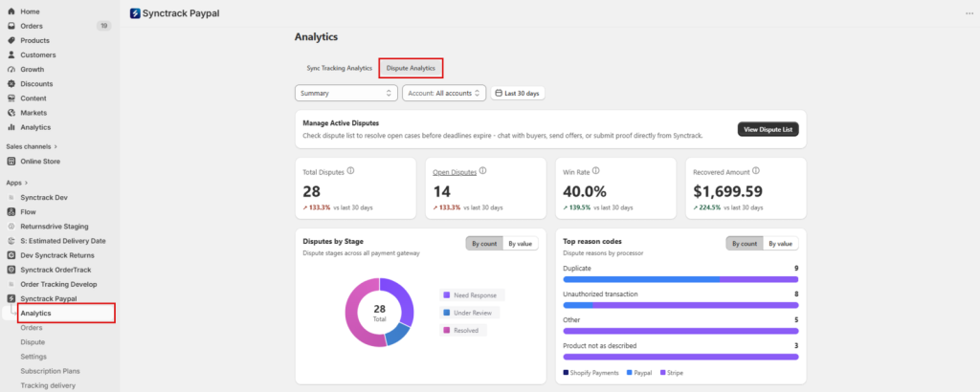Click the Synctrack Dev app icon
Screen dimensions: 980x392
[11, 197]
